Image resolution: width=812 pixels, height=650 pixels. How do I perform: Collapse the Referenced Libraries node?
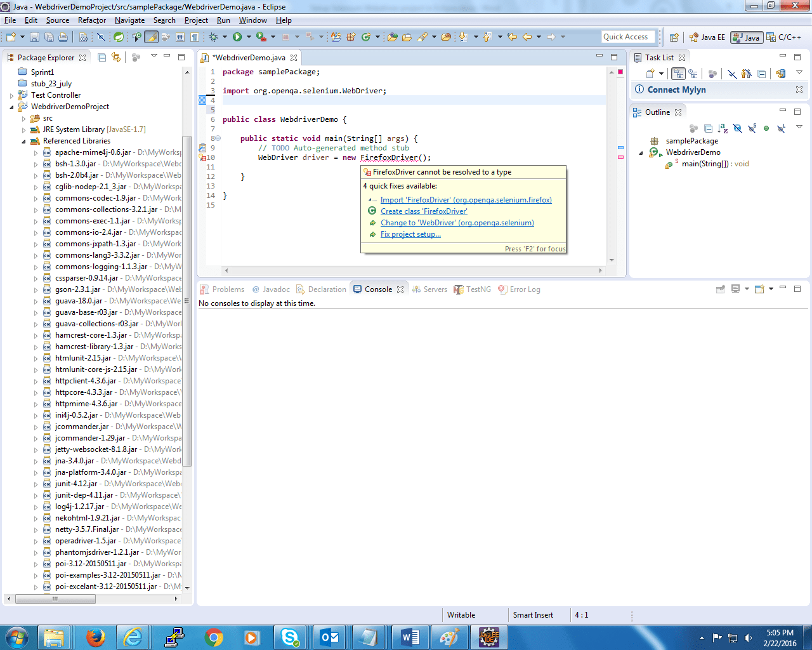pos(24,142)
